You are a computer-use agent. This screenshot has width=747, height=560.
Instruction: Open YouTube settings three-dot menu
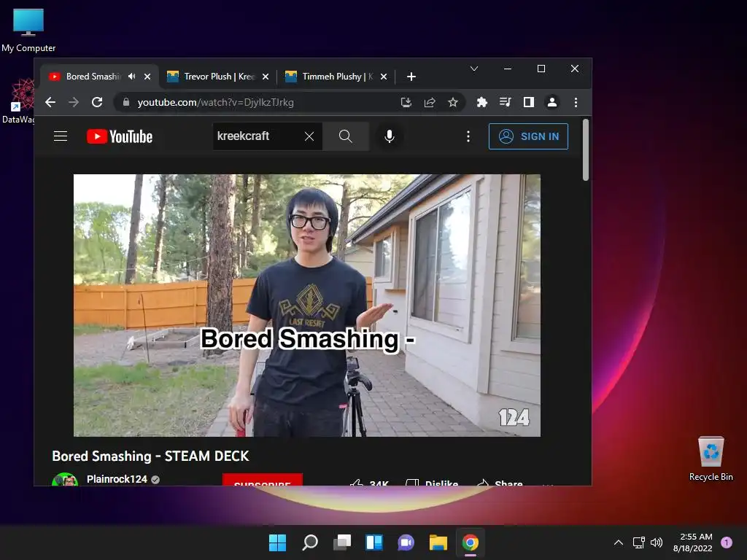[468, 136]
